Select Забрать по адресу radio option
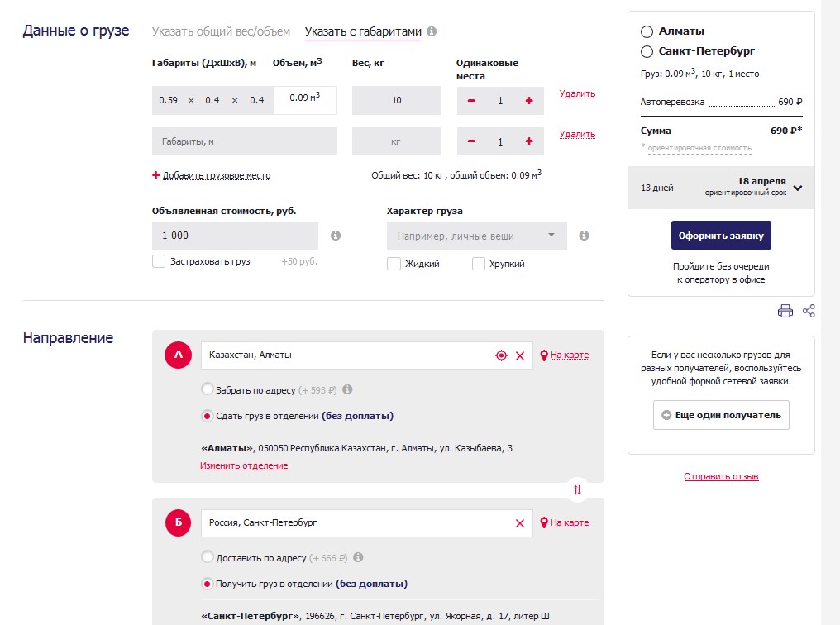Screen dimensions: 840x625 click(x=208, y=389)
